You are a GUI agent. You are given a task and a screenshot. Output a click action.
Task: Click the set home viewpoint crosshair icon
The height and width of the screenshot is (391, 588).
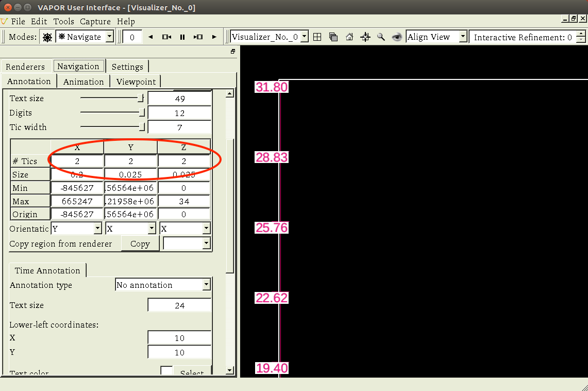click(x=365, y=37)
